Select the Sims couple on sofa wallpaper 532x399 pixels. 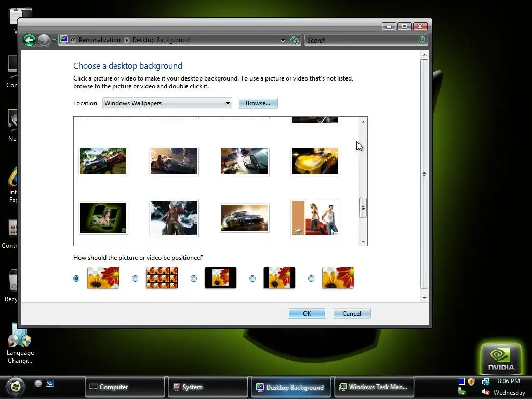point(315,218)
